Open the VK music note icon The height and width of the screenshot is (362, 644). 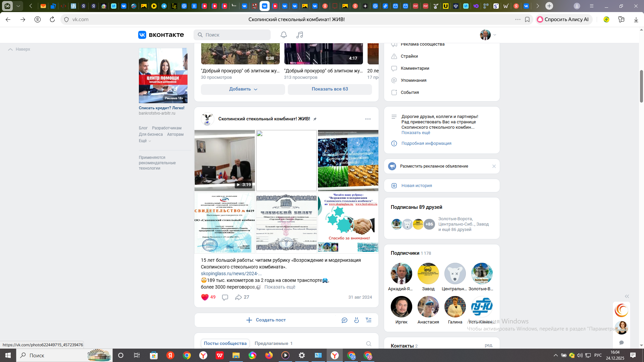pos(300,35)
